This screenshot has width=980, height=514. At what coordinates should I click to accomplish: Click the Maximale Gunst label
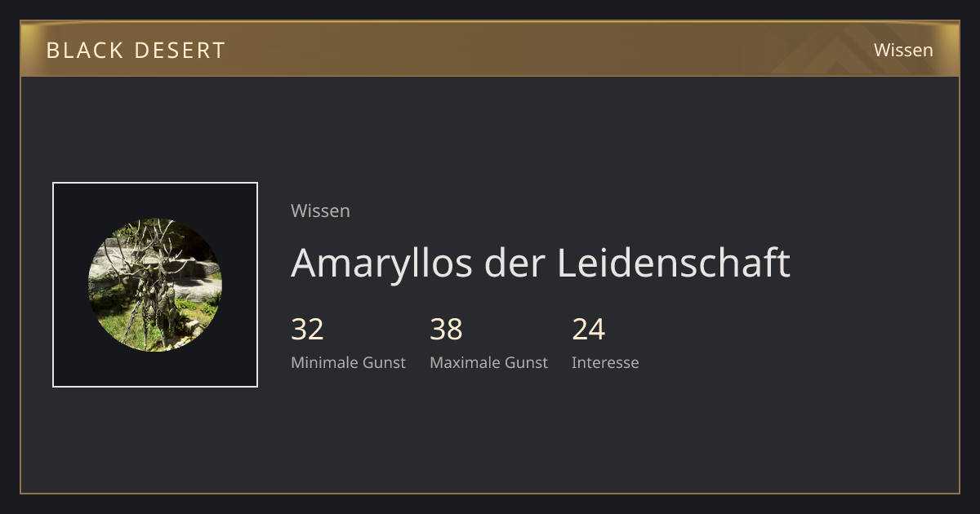[x=488, y=362]
